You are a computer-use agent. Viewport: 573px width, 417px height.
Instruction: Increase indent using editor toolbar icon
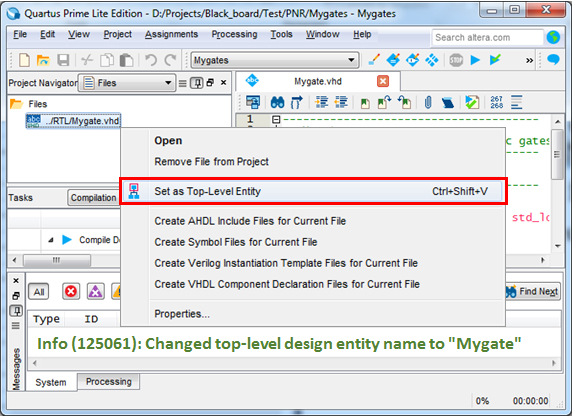pos(322,102)
